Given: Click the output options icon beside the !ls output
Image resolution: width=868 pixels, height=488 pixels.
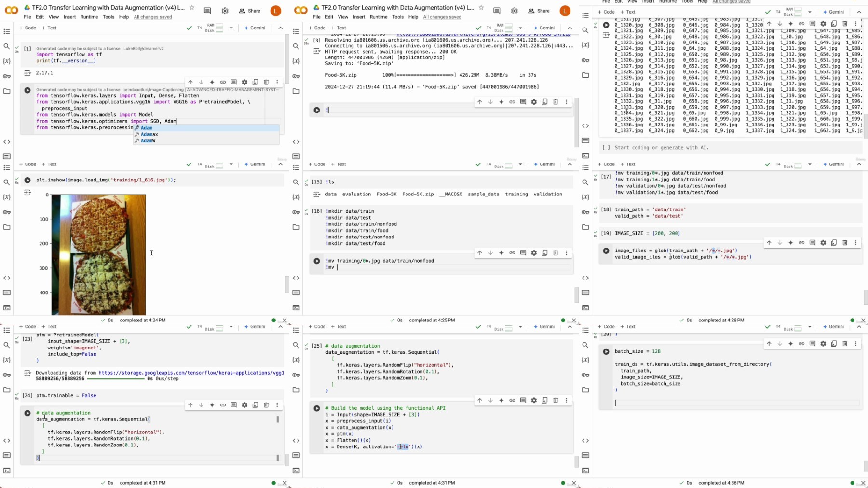Looking at the screenshot, I should point(317,195).
